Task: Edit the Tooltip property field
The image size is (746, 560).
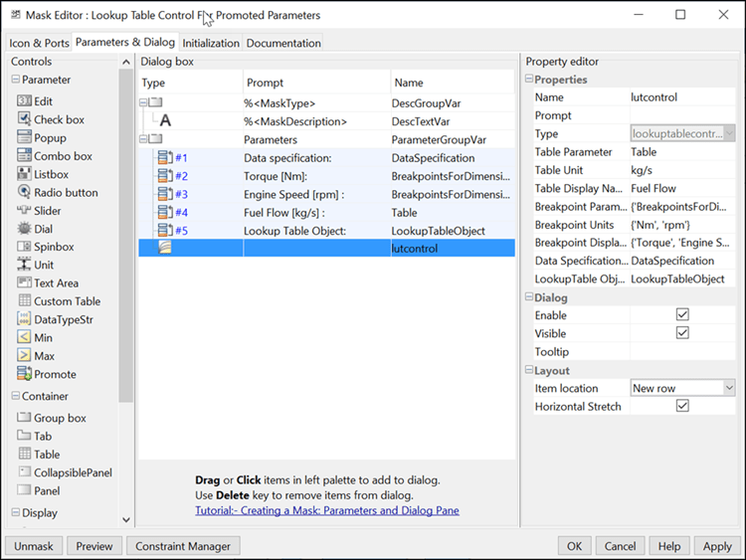Action: 682,351
